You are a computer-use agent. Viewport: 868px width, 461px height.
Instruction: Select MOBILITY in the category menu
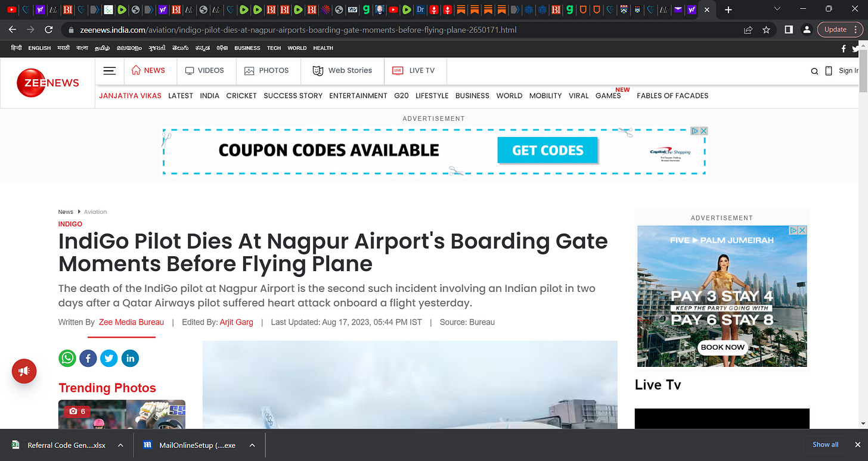point(545,96)
